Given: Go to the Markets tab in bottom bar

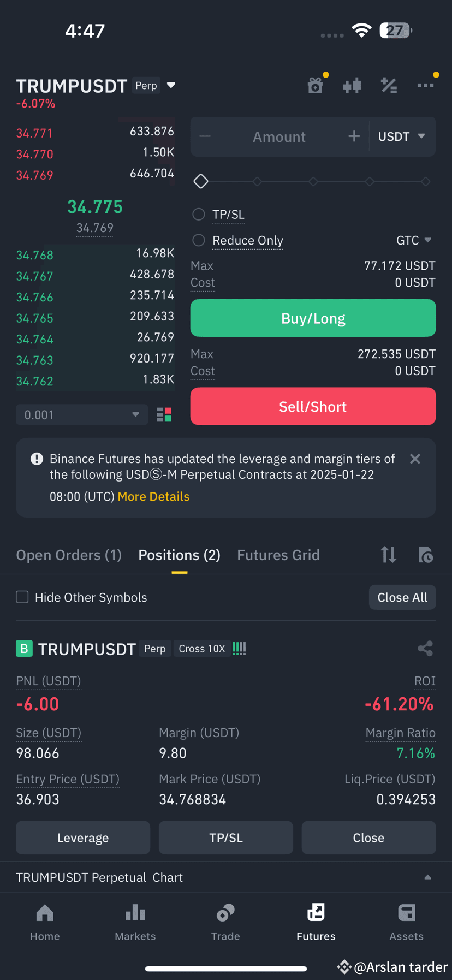Looking at the screenshot, I should coord(135,923).
